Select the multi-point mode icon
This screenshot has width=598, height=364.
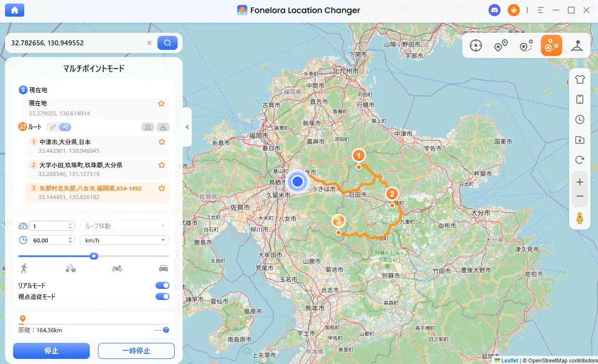click(551, 45)
